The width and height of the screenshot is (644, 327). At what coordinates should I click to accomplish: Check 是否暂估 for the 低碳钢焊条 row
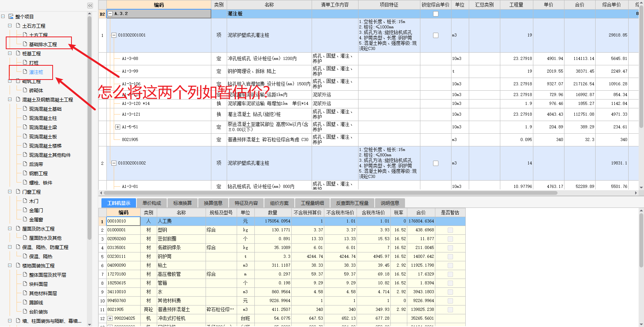450,248
